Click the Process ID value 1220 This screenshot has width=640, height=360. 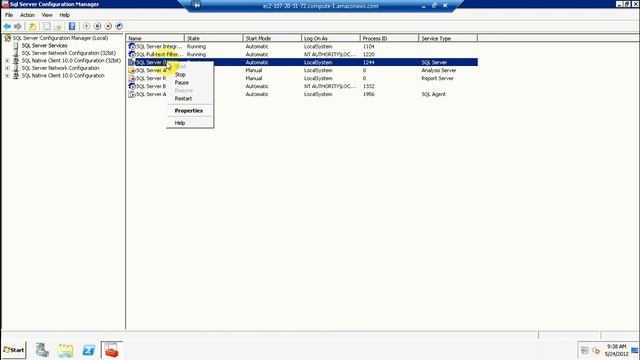[x=368, y=54]
